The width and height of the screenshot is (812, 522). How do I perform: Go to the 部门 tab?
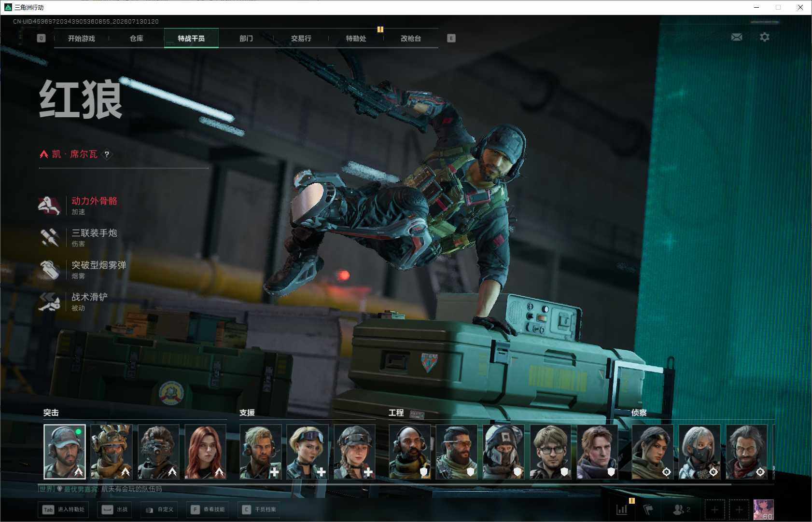click(x=246, y=38)
